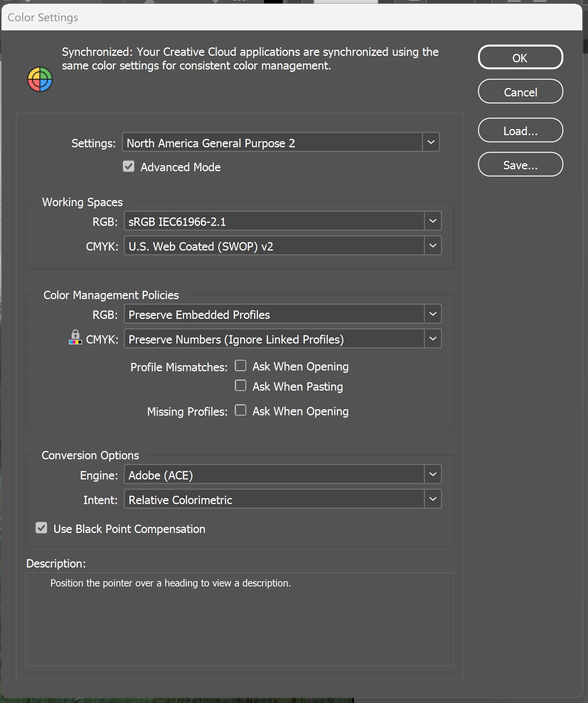This screenshot has width=588, height=703.
Task: Open the Working Spaces RGB dropdown
Action: (283, 221)
